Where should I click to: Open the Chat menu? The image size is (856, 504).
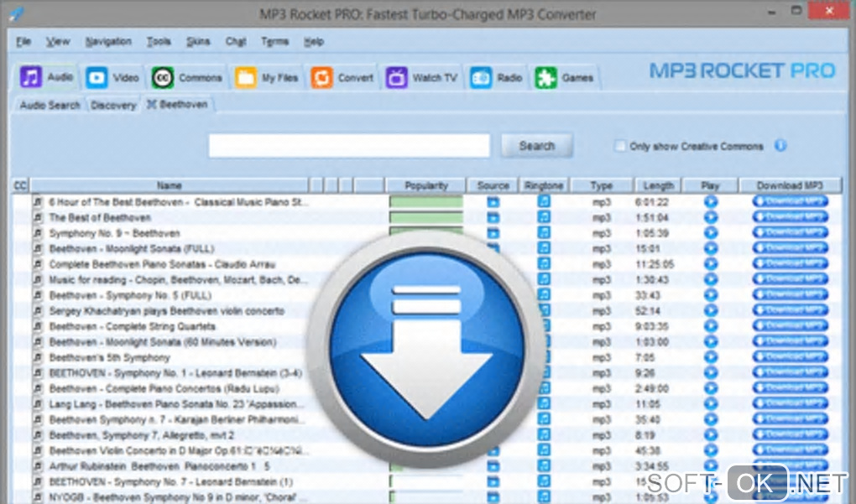pos(236,41)
